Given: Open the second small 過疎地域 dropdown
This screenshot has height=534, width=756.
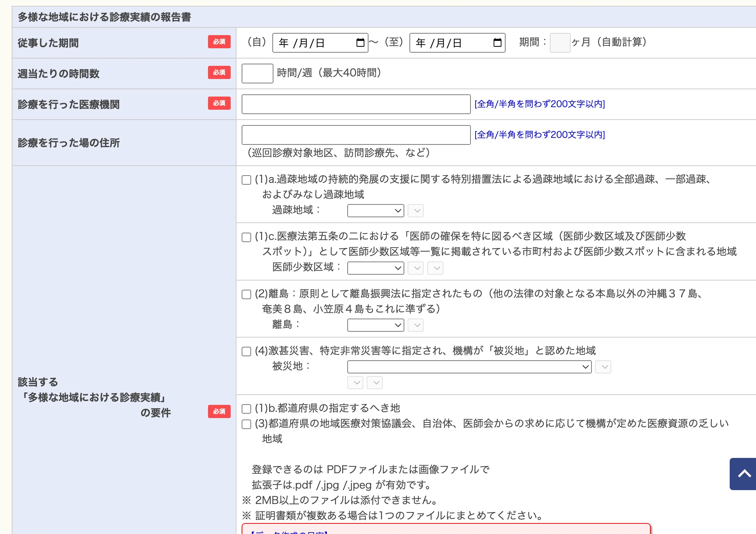Looking at the screenshot, I should (416, 211).
